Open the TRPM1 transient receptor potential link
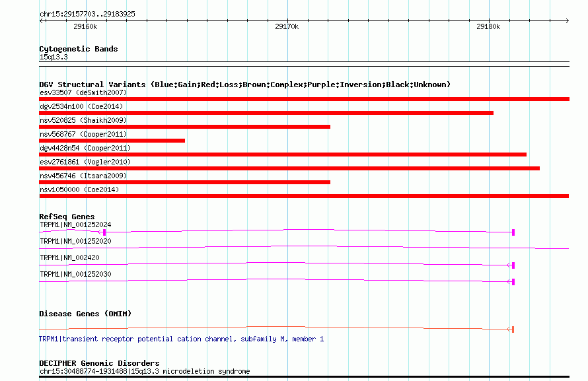 click(182, 339)
